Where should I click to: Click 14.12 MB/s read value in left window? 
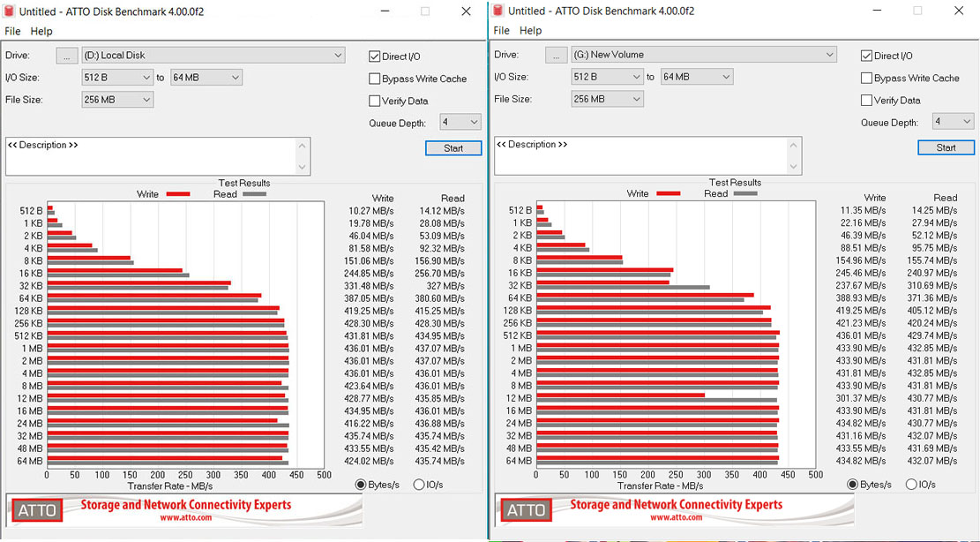(x=442, y=211)
